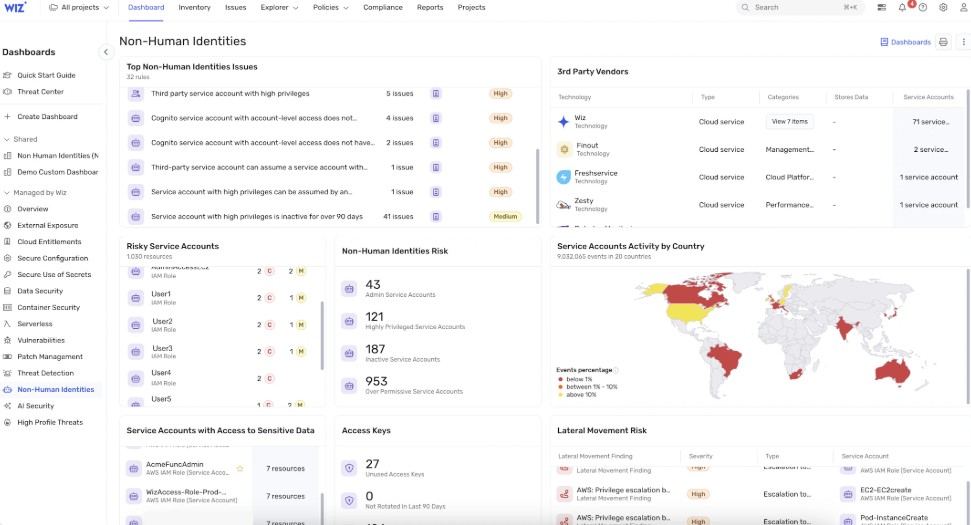This screenshot has height=525, width=971.
Task: Open the Issues tab
Action: pyautogui.click(x=235, y=7)
